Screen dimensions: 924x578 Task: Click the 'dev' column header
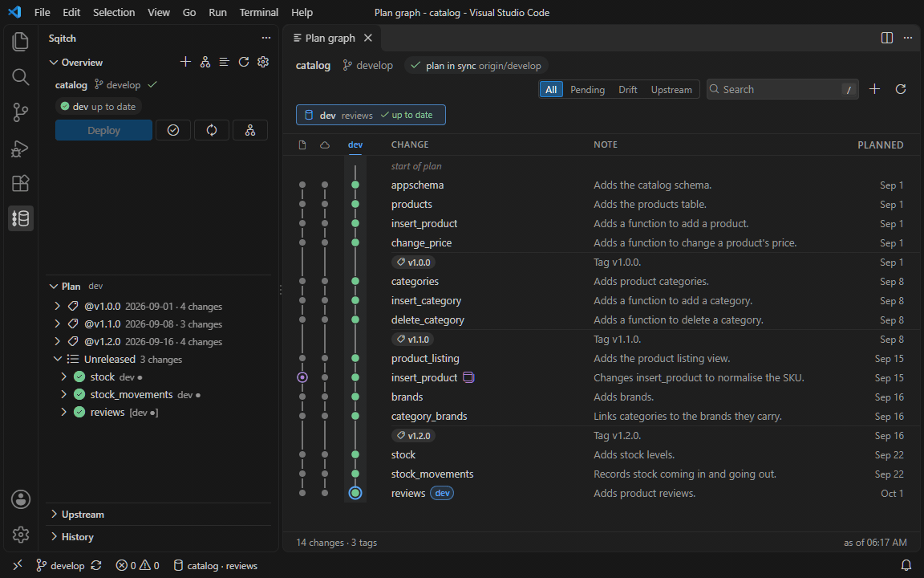coord(355,145)
